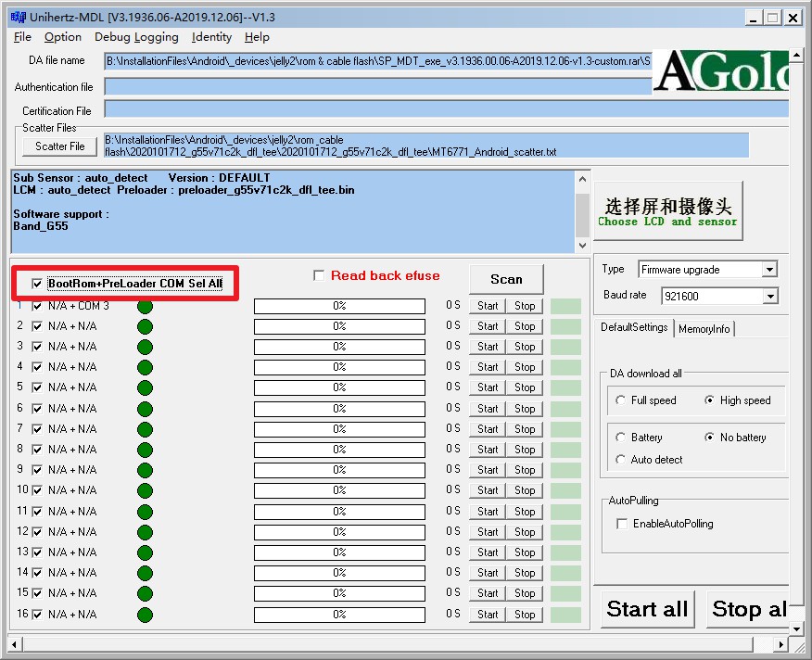This screenshot has height=660, width=812.
Task: Tick the EnableAutoPolling checkbox
Action: (622, 524)
